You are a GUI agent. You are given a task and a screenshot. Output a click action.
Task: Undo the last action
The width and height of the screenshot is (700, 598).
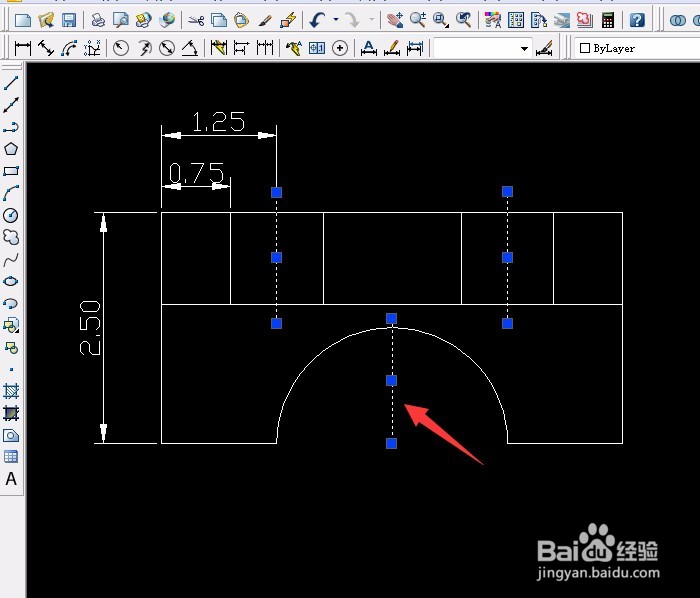(317, 20)
